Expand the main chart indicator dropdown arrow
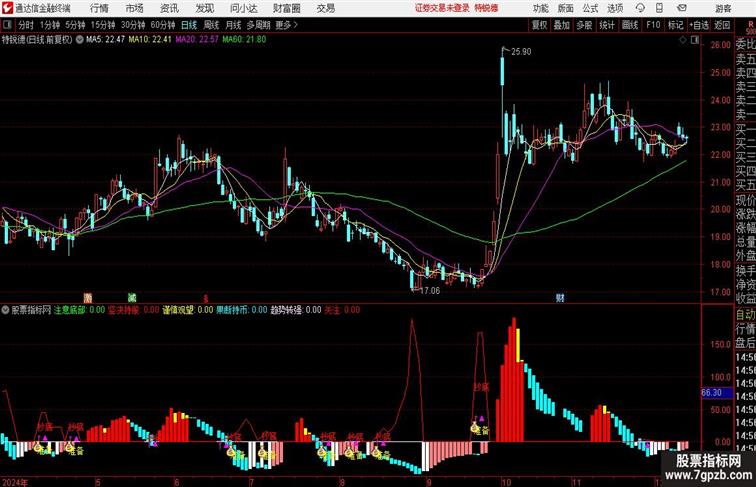Viewport: 756px width, 487px height. 79,40
